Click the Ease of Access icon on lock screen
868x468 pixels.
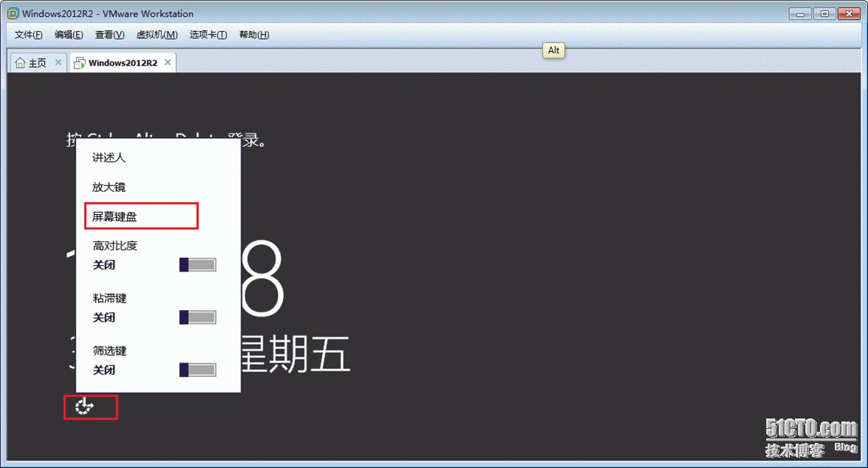(x=85, y=406)
